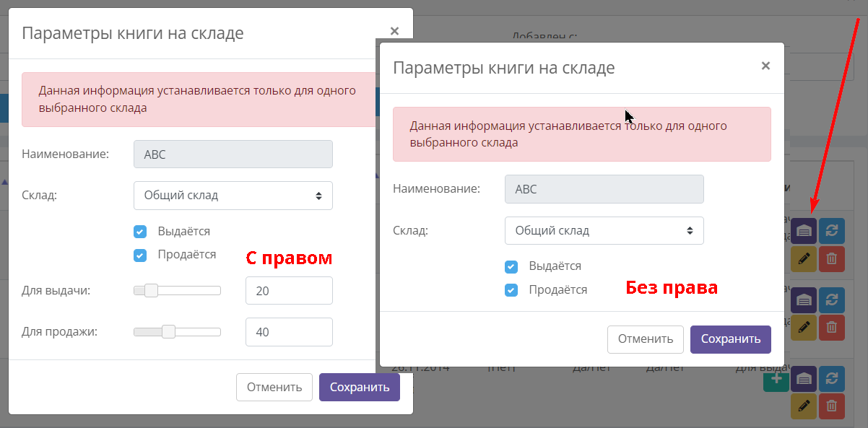This screenshot has width=868, height=428.
Task: Click the 'Для продажи' slider
Action: pos(177,332)
